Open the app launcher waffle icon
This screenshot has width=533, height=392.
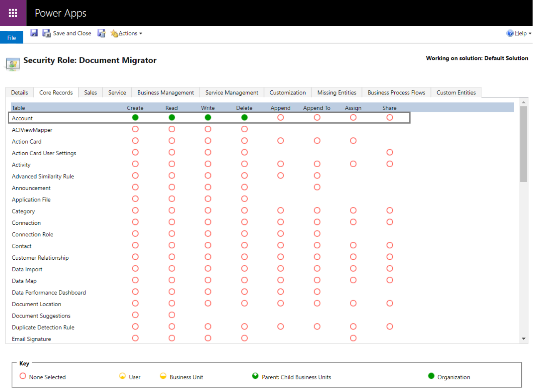pyautogui.click(x=13, y=13)
